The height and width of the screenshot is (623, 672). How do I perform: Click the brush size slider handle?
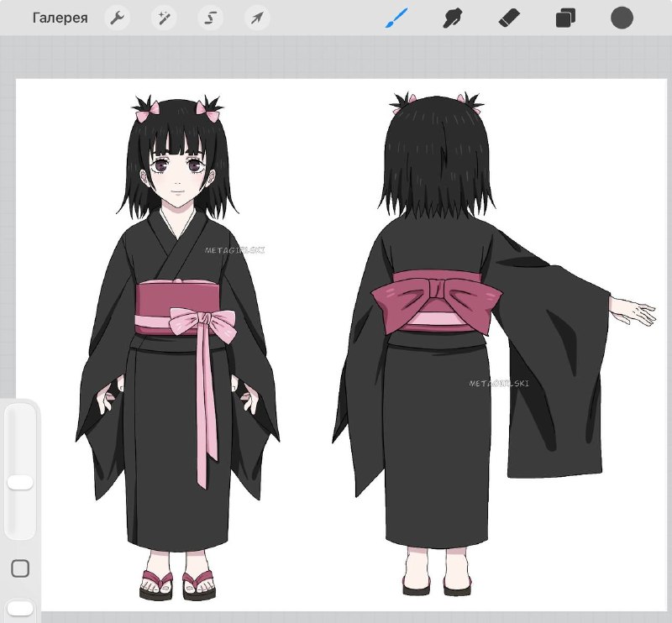tap(20, 482)
